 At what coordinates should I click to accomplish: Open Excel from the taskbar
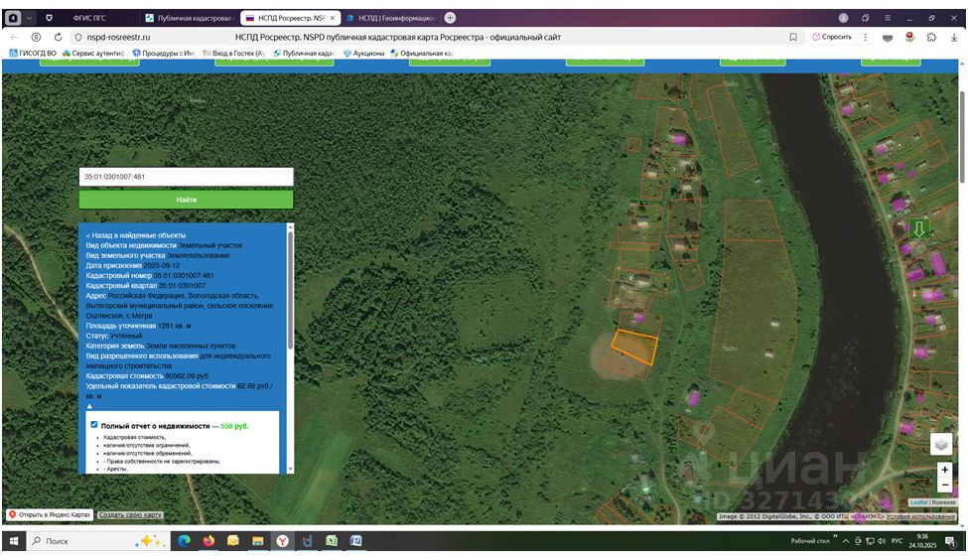pyautogui.click(x=332, y=541)
